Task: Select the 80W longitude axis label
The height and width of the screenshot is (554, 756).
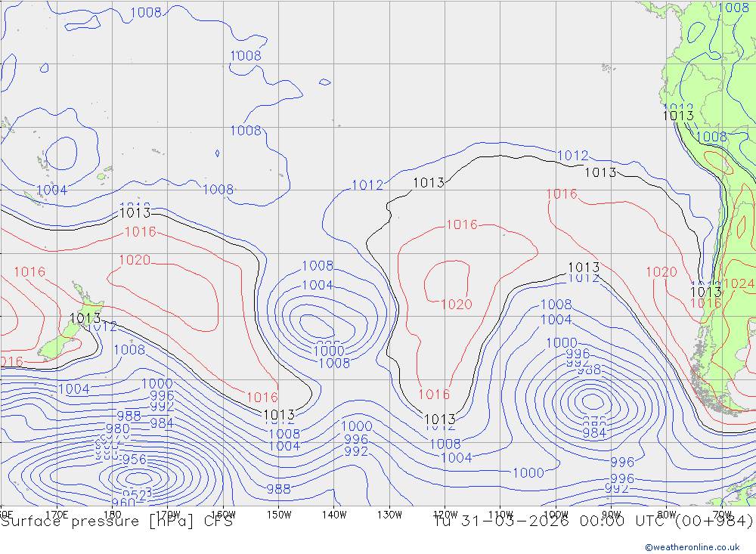Action: click(x=667, y=515)
